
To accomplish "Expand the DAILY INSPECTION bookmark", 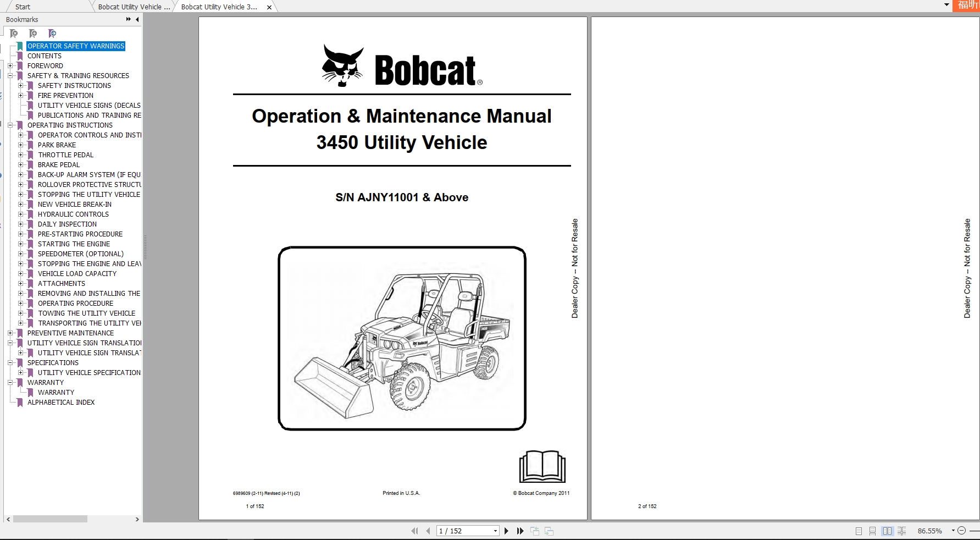I will (20, 224).
